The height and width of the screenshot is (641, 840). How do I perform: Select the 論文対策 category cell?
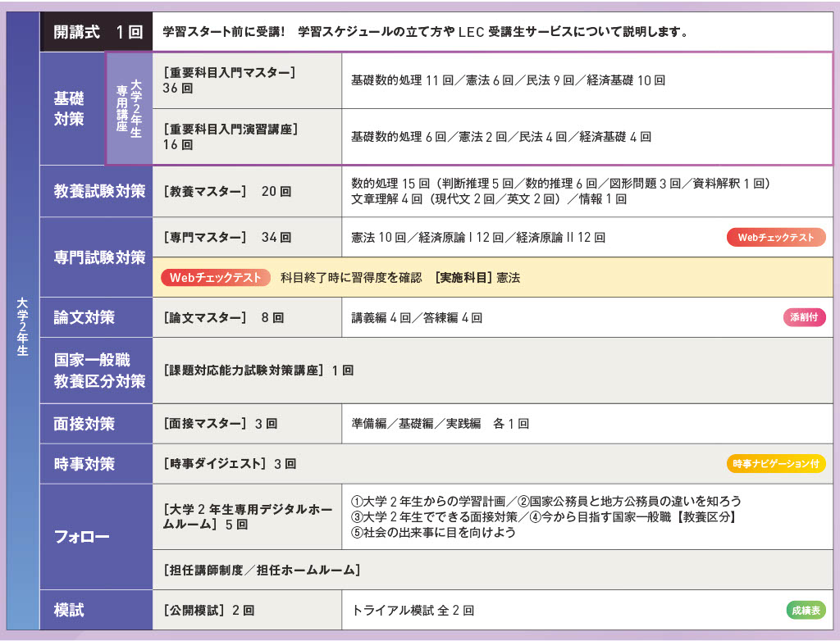tap(97, 317)
